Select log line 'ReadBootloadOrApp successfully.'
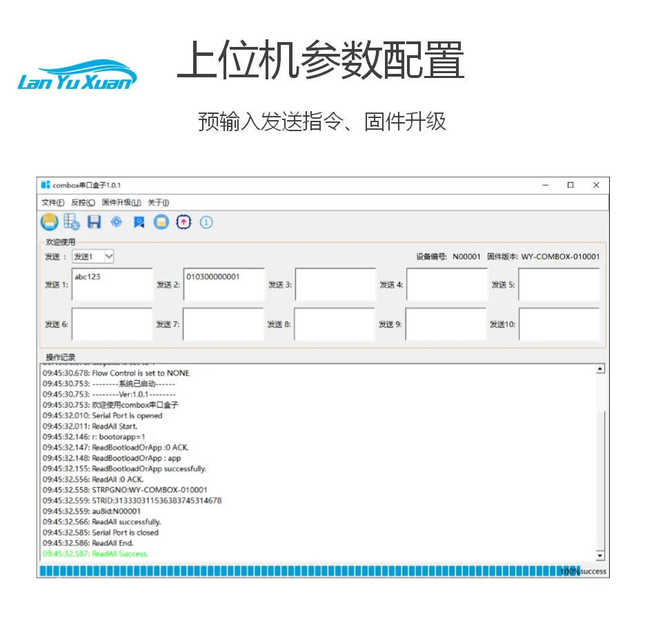This screenshot has width=645, height=644. click(124, 469)
